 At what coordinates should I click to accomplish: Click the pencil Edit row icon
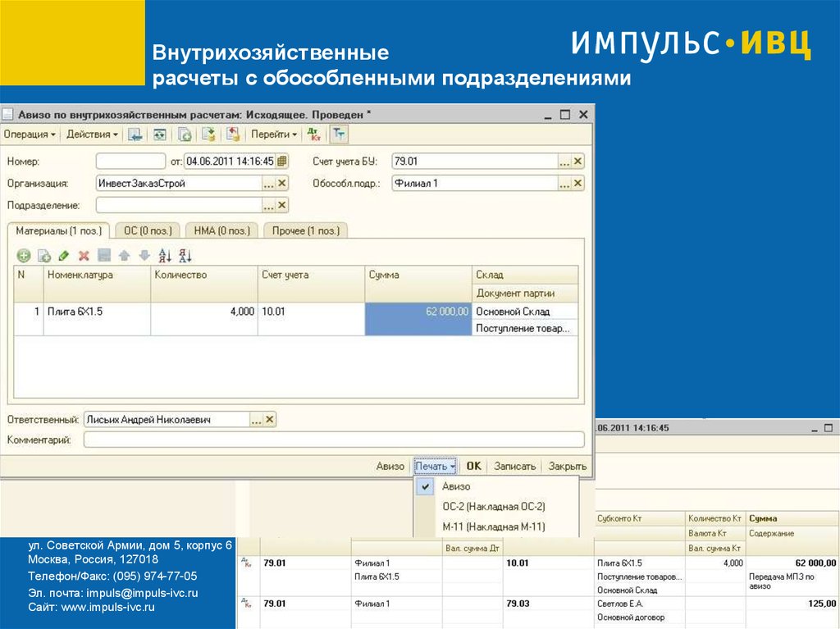click(x=63, y=255)
